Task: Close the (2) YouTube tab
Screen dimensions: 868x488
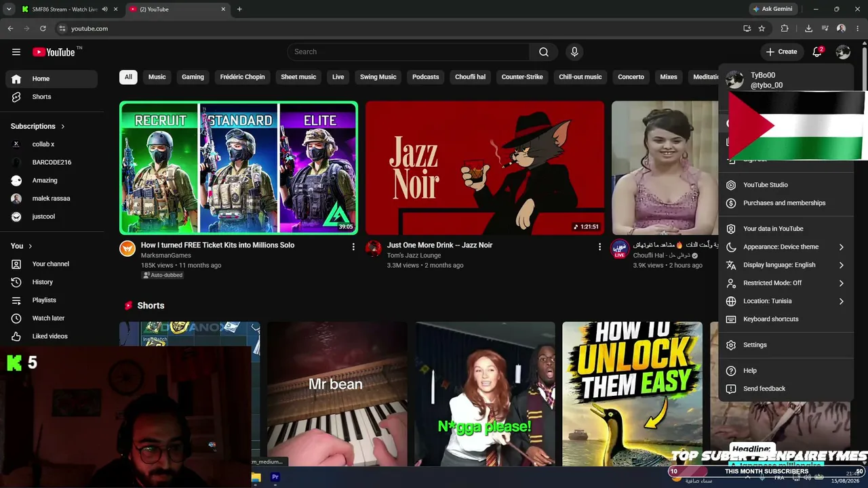Action: pyautogui.click(x=223, y=9)
